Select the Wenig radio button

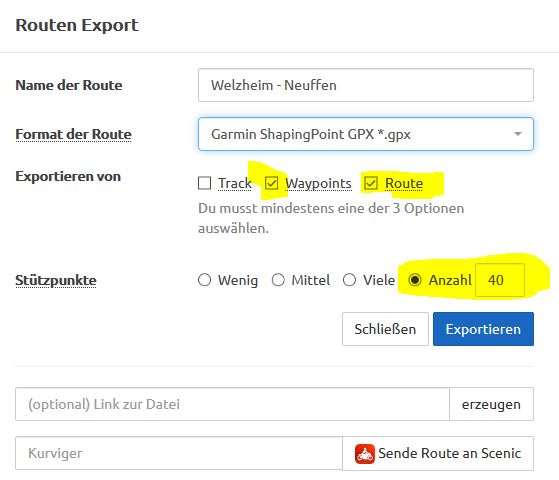[204, 280]
